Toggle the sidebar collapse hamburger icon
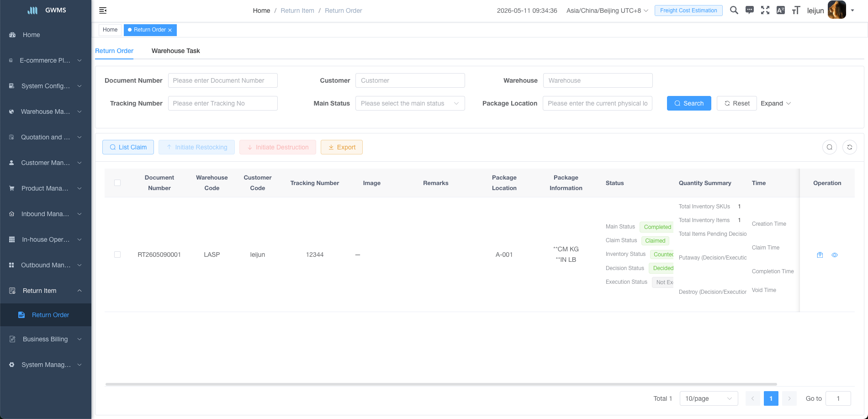The width and height of the screenshot is (868, 419). coord(103,11)
